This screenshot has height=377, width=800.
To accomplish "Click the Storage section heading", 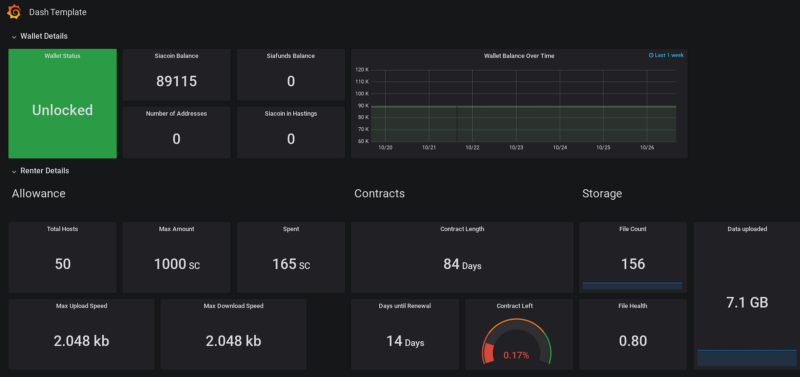I will (602, 194).
